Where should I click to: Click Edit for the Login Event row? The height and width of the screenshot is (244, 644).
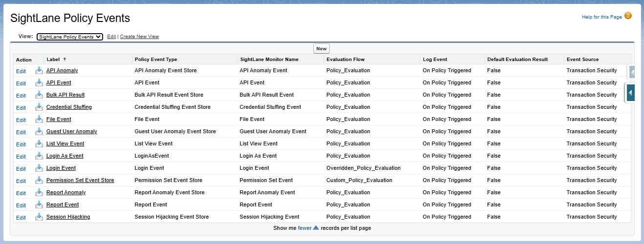pyautogui.click(x=21, y=169)
